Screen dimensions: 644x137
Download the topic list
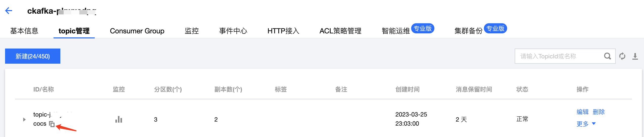[635, 56]
